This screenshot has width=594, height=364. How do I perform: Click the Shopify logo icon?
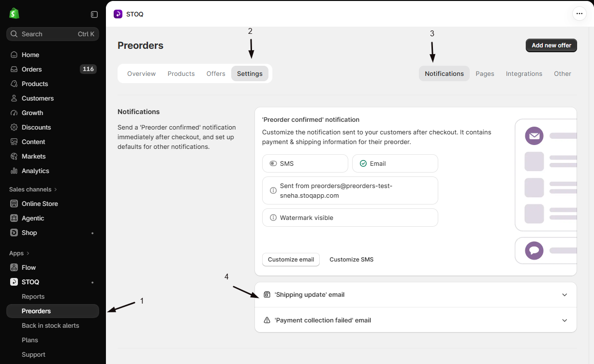(x=14, y=14)
